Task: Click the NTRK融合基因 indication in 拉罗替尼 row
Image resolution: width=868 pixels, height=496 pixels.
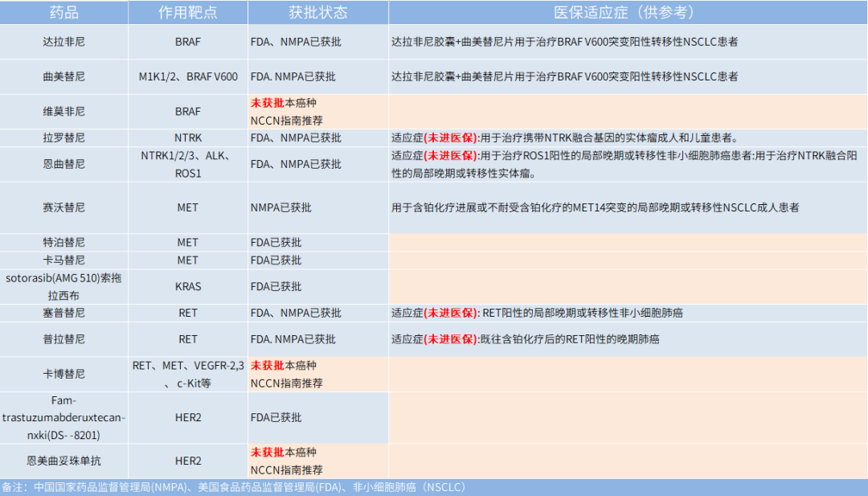Action: coord(564,137)
